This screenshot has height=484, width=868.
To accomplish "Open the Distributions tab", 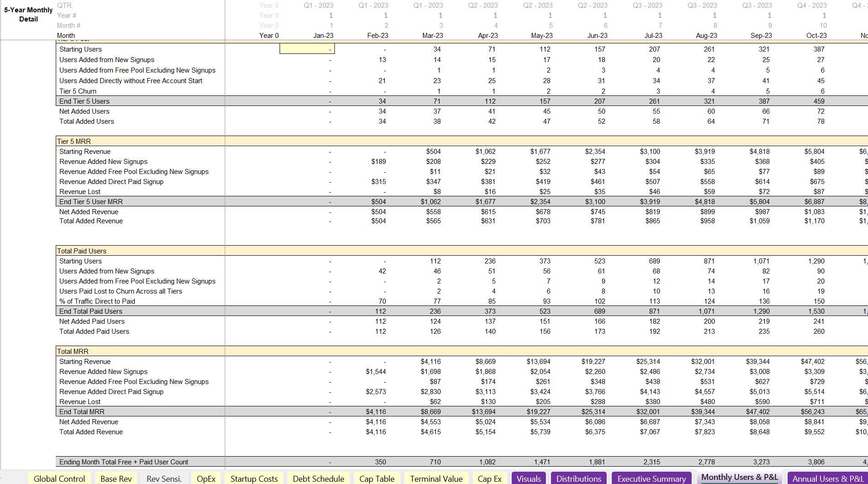I will [578, 479].
